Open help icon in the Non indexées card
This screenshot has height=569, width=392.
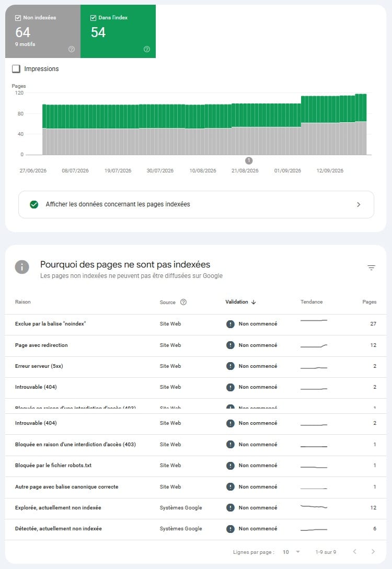pyautogui.click(x=72, y=49)
